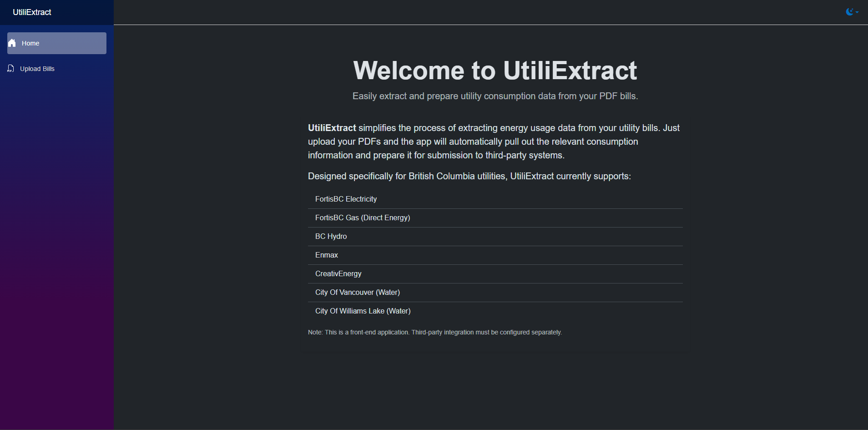Select the FortisBC Electricity list item
The height and width of the screenshot is (430, 868).
[x=346, y=199]
